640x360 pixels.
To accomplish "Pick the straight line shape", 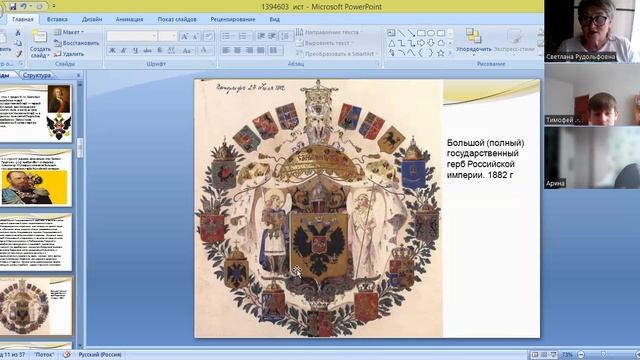I will pyautogui.click(x=401, y=33).
